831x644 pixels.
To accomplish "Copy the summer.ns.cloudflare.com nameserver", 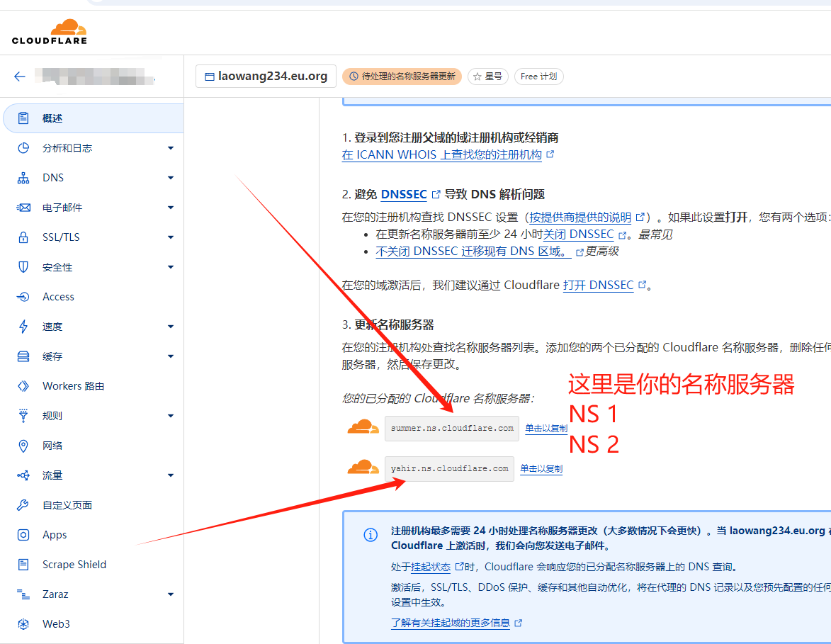I will tap(545, 429).
